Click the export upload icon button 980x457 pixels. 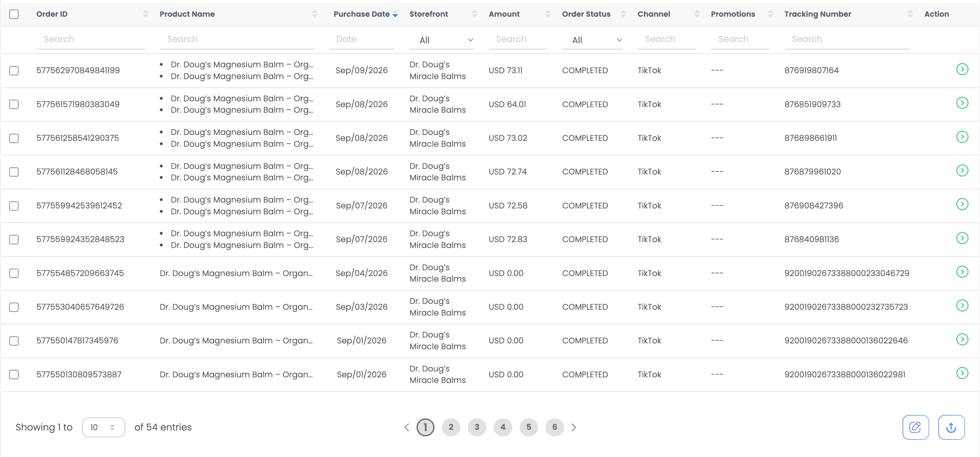point(951,427)
